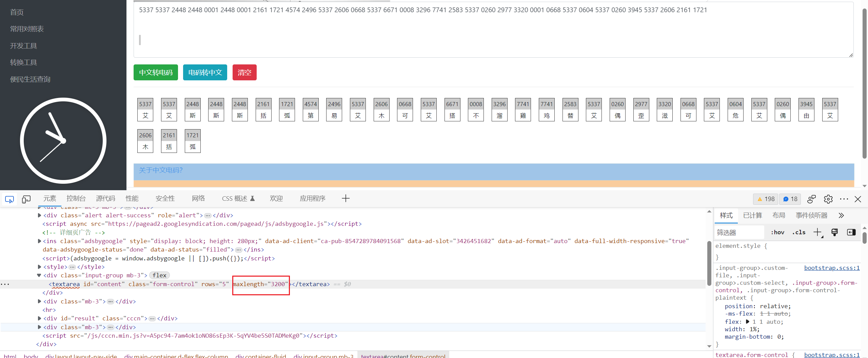The width and height of the screenshot is (868, 358).
Task: Activate the element inspect picker icon
Action: [9, 199]
